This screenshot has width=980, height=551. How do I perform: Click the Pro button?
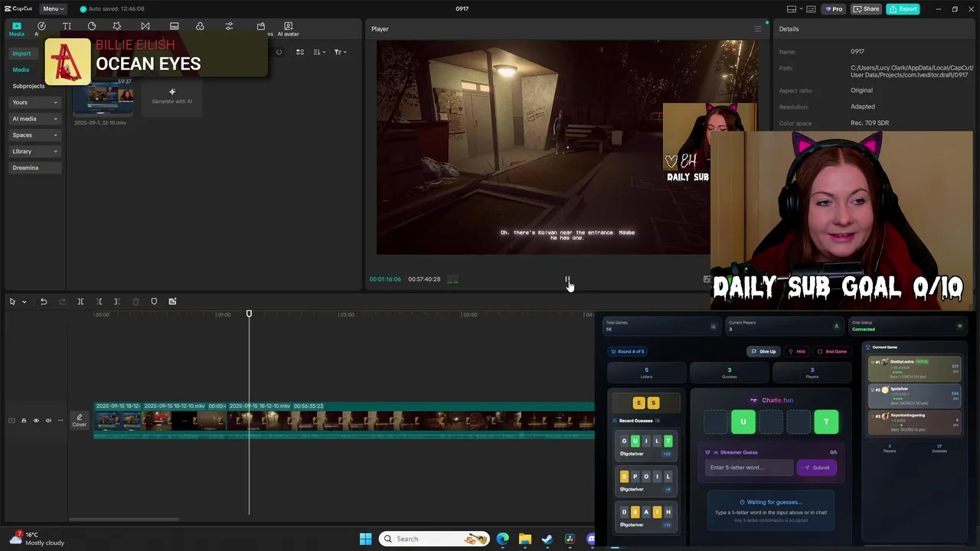pyautogui.click(x=834, y=9)
